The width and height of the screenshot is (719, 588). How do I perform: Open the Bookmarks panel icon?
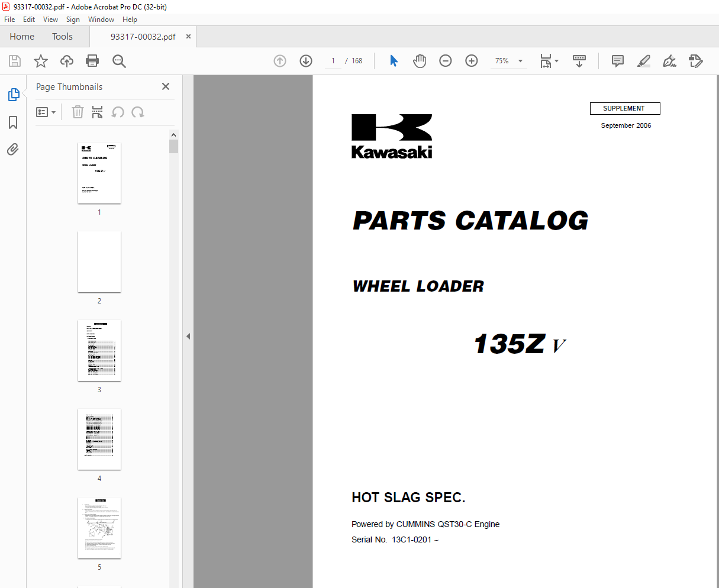(13, 122)
